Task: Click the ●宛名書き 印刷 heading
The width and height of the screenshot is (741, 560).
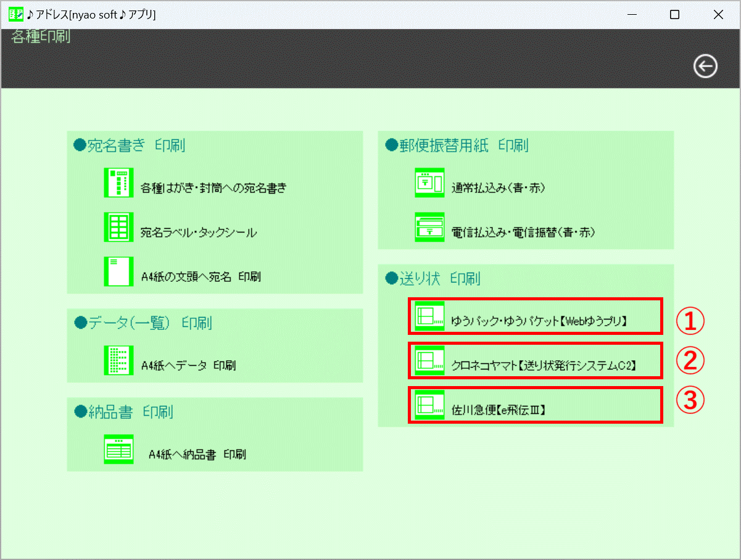Action: (129, 146)
